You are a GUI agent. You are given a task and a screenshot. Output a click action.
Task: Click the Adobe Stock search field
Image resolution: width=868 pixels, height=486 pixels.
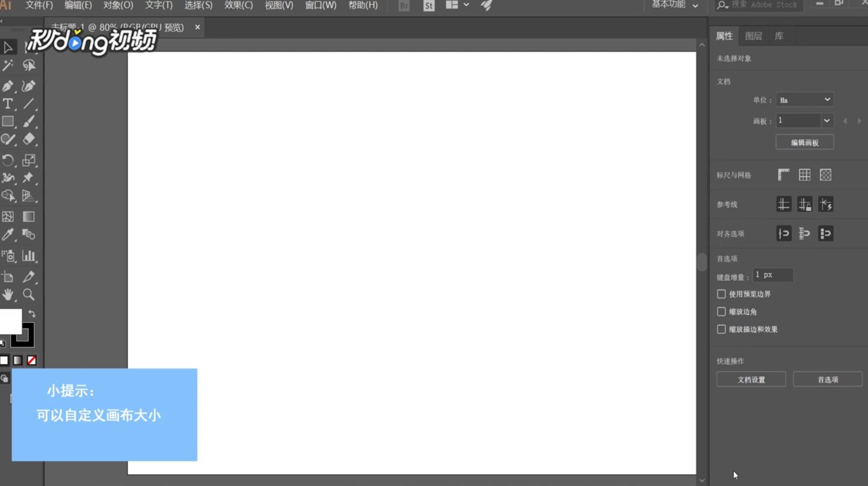[758, 5]
